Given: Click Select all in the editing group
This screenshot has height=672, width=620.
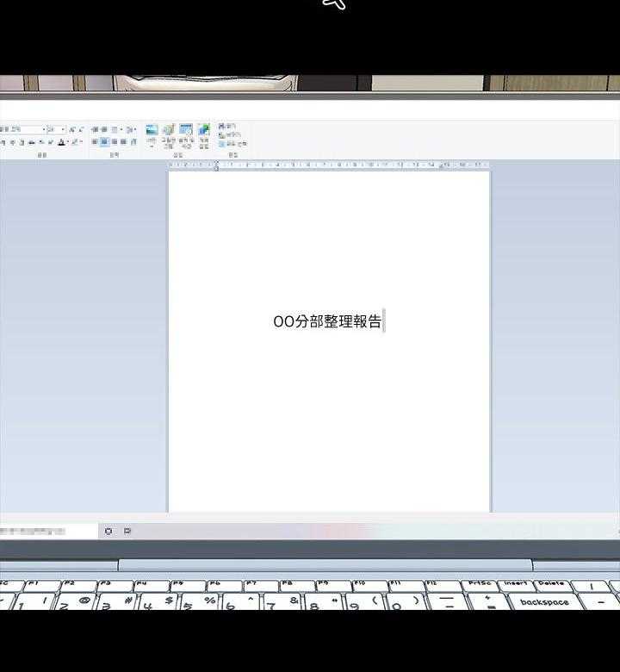Looking at the screenshot, I should pyautogui.click(x=231, y=144).
